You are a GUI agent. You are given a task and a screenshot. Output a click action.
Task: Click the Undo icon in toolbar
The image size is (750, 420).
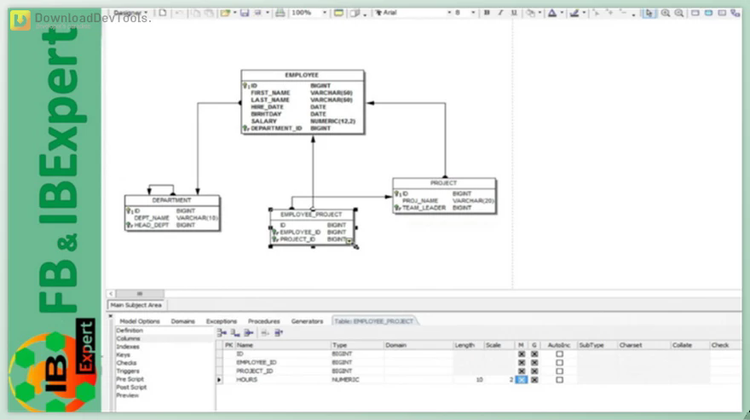(x=179, y=13)
